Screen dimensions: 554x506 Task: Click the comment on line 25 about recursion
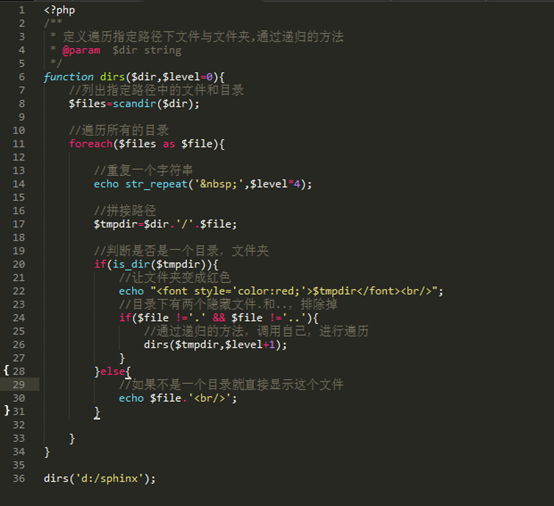256,331
